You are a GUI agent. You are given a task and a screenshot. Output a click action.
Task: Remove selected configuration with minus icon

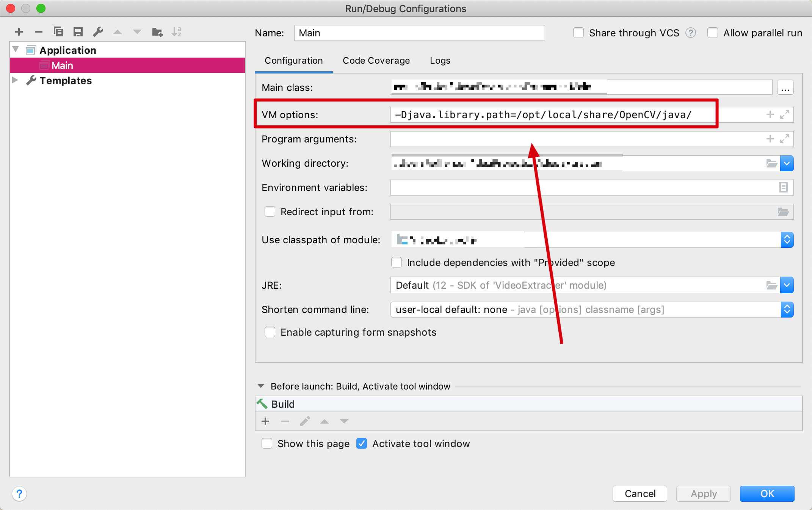pos(39,32)
